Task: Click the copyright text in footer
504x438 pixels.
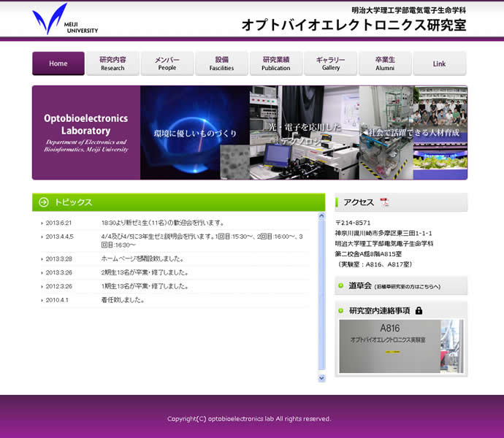Action: [249, 419]
